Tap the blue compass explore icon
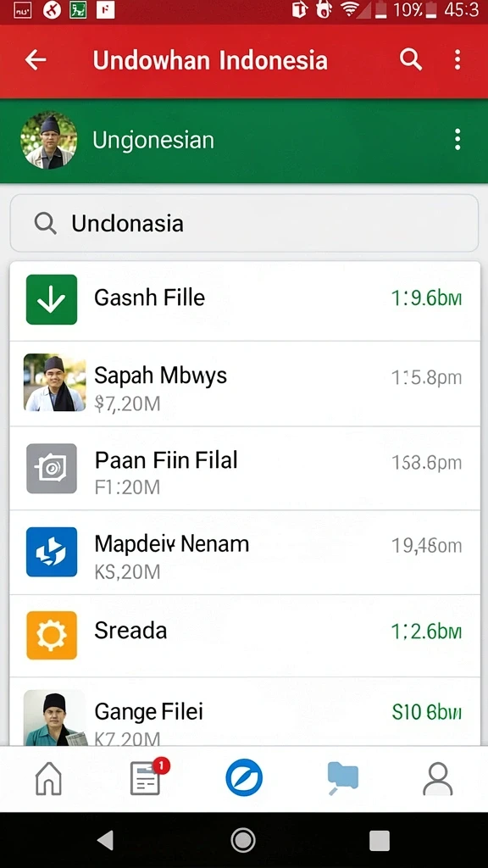Image resolution: width=488 pixels, height=868 pixels. pyautogui.click(x=244, y=778)
